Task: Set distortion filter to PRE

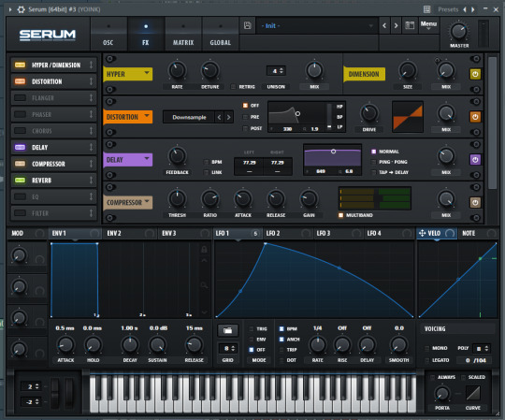Action: pos(245,117)
